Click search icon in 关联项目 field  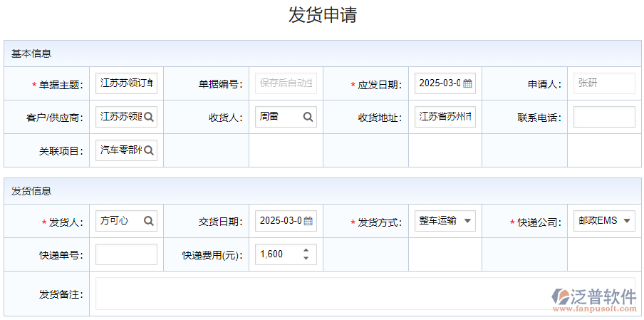[149, 150]
